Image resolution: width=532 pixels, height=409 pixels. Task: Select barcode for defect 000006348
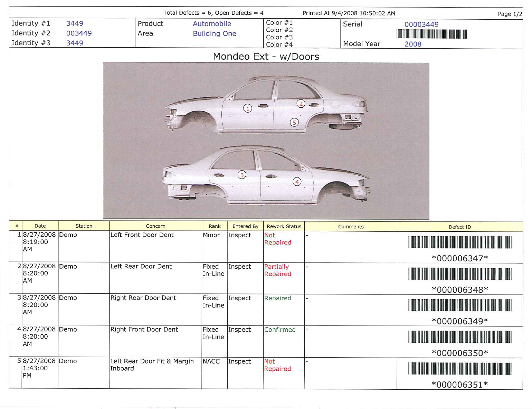pyautogui.click(x=460, y=274)
